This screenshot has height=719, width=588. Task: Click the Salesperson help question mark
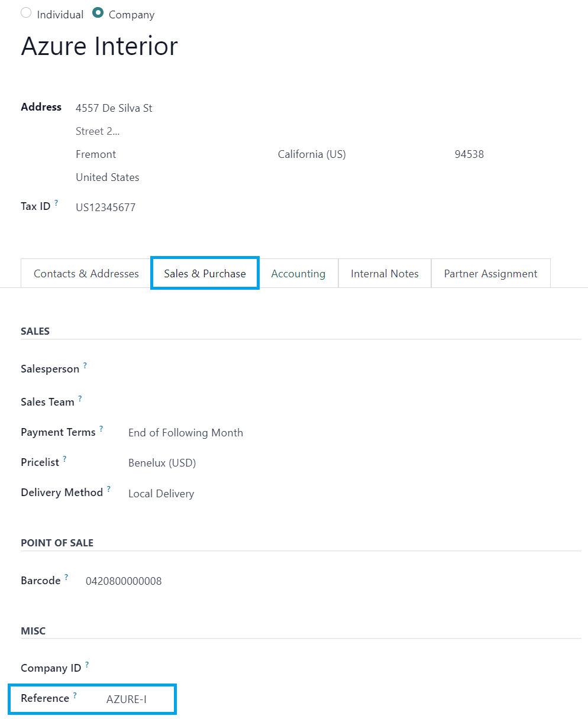pos(85,366)
